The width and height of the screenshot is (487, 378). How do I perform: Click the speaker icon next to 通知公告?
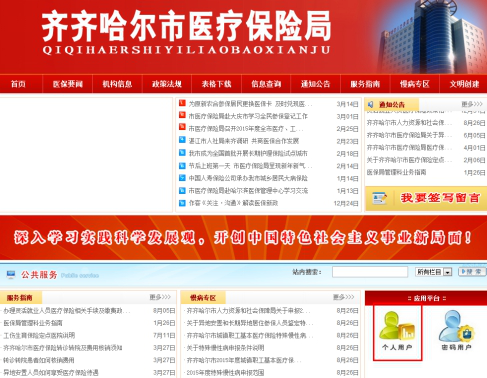[x=370, y=105]
